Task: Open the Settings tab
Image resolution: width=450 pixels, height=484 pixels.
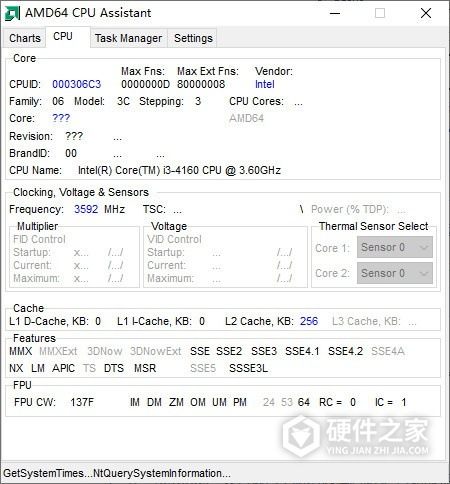Action: pyautogui.click(x=193, y=38)
